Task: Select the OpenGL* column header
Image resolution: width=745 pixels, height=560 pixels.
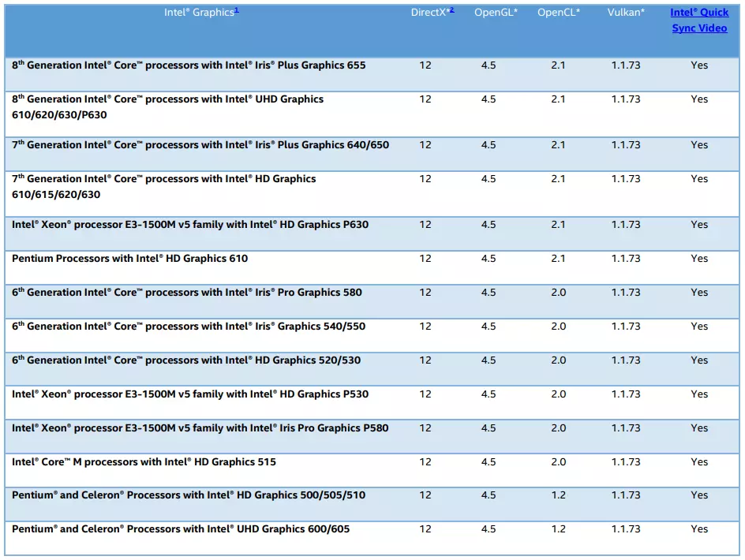Action: 496,13
